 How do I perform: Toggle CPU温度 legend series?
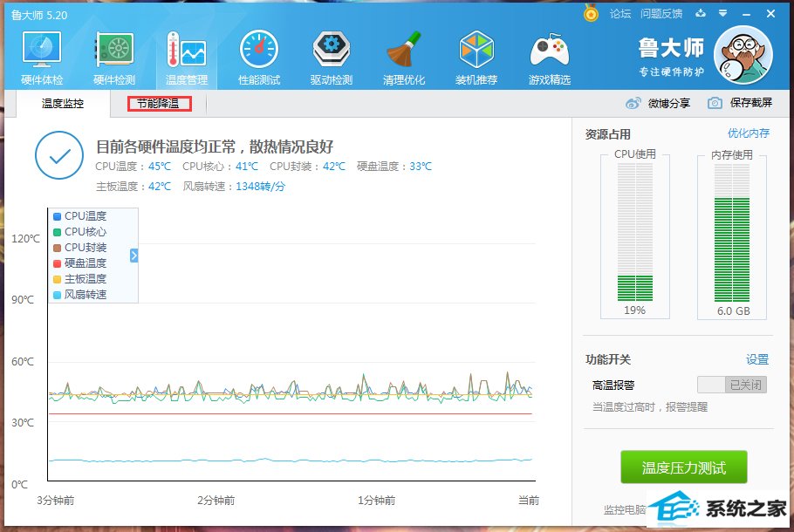tap(79, 216)
